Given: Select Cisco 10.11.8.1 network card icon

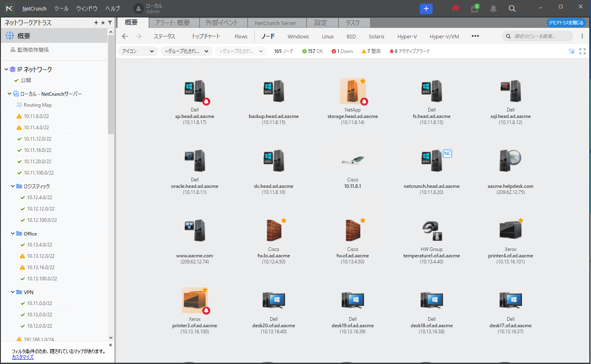Looking at the screenshot, I should [353, 160].
